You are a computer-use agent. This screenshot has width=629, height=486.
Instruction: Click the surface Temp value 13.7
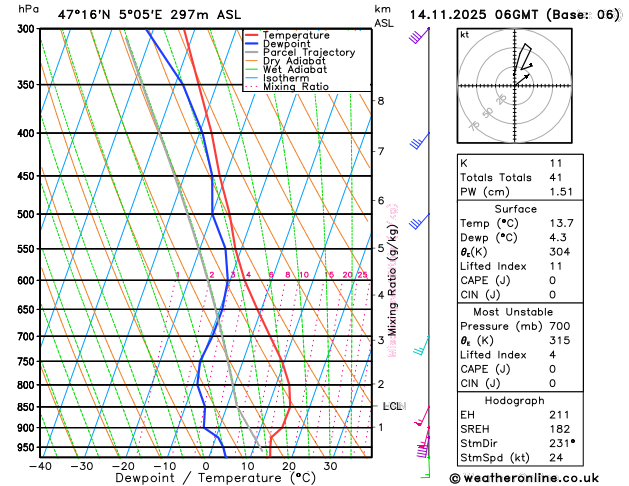click(561, 223)
